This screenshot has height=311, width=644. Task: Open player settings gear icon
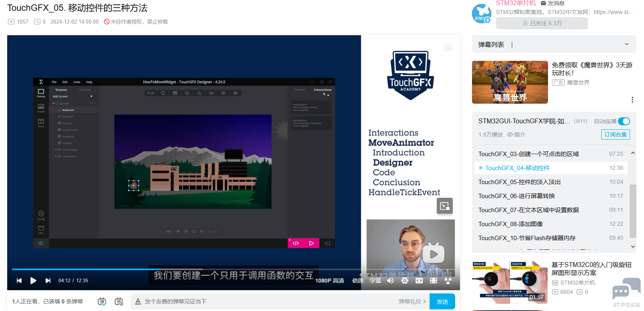coord(405,281)
